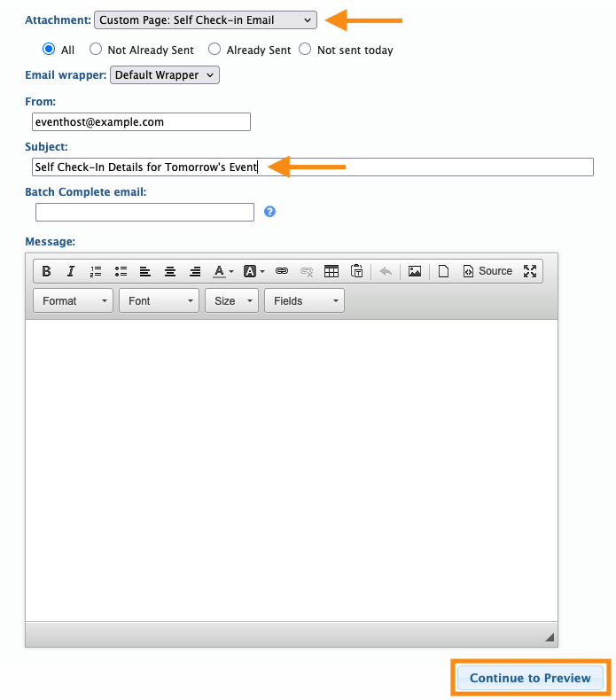This screenshot has height=700, width=616.
Task: Open the Font dropdown
Action: click(x=159, y=301)
